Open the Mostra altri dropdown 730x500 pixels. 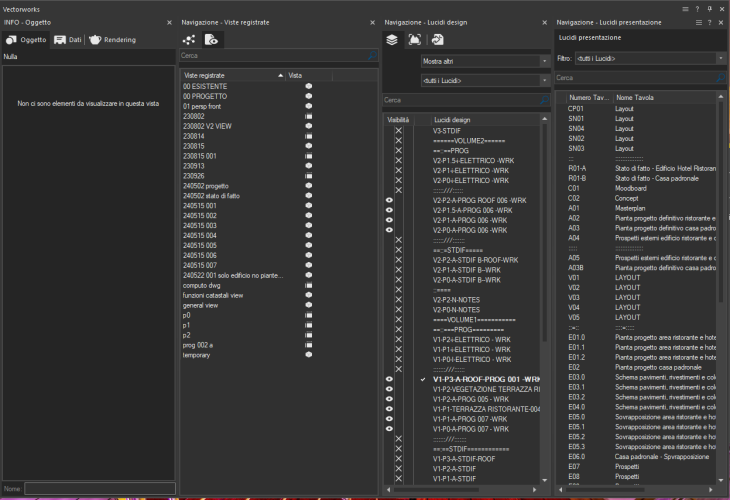click(484, 61)
